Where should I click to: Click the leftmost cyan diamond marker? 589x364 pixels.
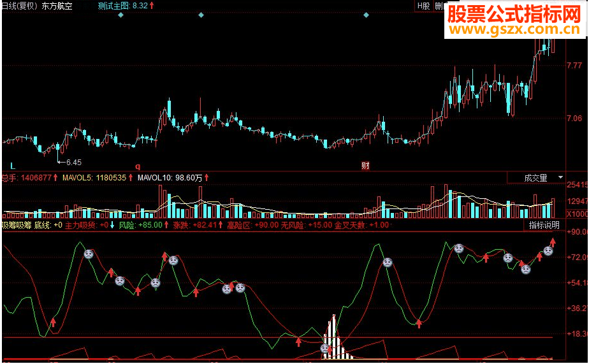[x=120, y=15]
